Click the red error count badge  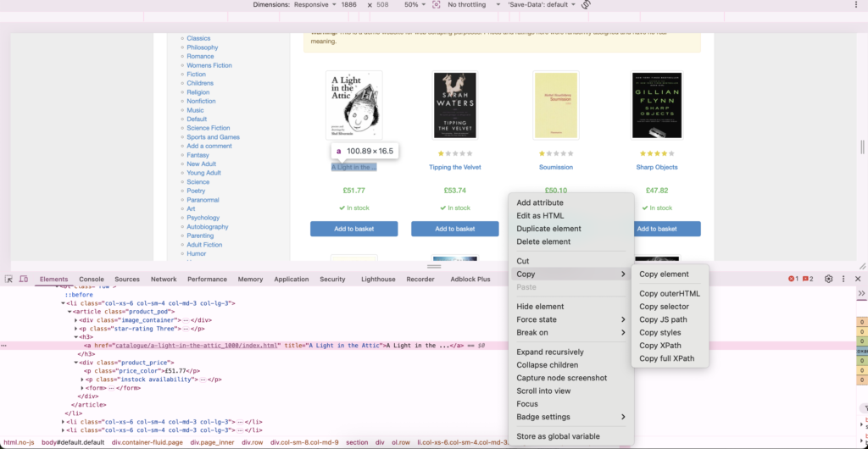click(x=793, y=280)
